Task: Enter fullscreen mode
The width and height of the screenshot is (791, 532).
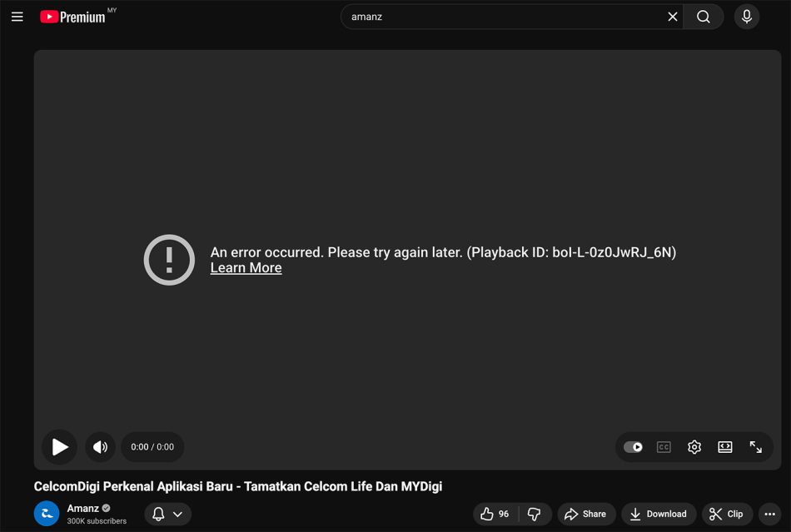Action: coord(755,447)
